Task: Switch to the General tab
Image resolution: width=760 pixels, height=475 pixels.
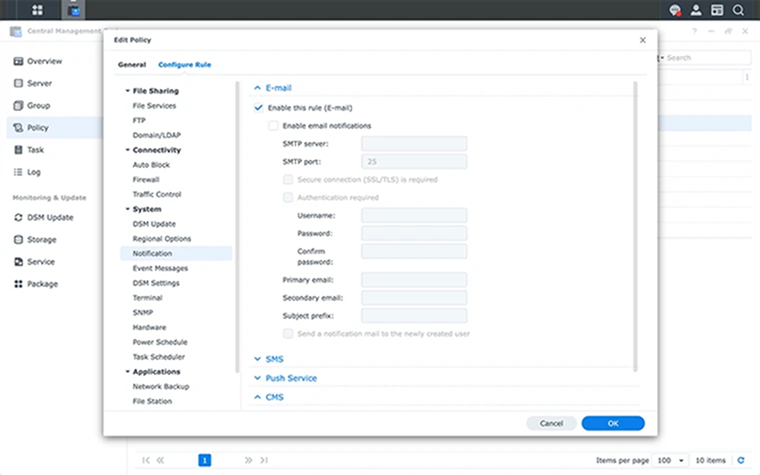Action: [132, 64]
